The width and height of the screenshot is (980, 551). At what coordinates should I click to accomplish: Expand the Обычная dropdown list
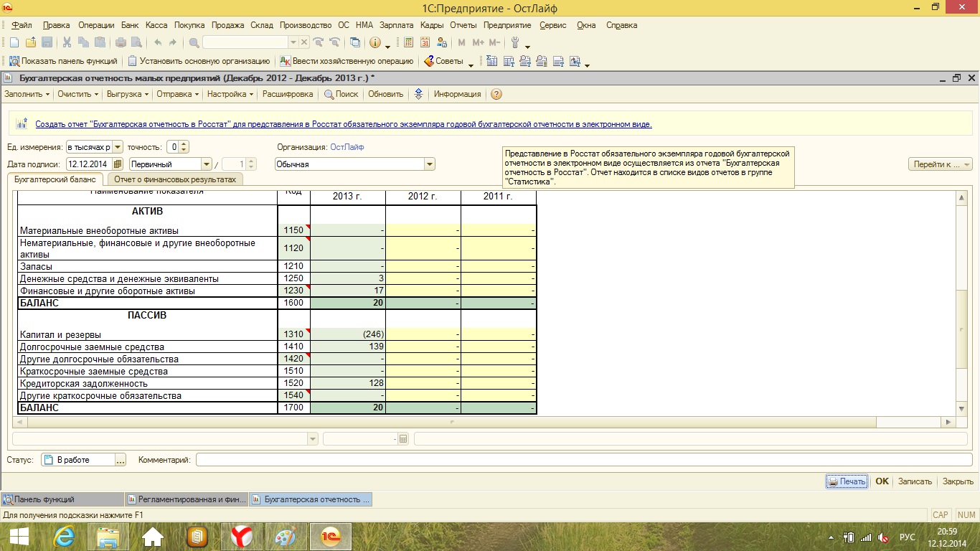point(429,164)
